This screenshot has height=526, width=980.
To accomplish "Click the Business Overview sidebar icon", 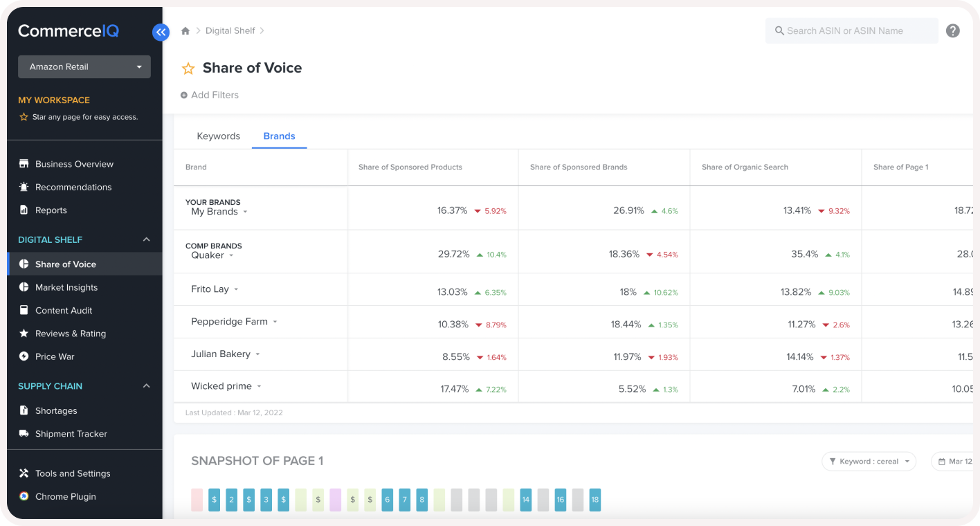I will (24, 164).
